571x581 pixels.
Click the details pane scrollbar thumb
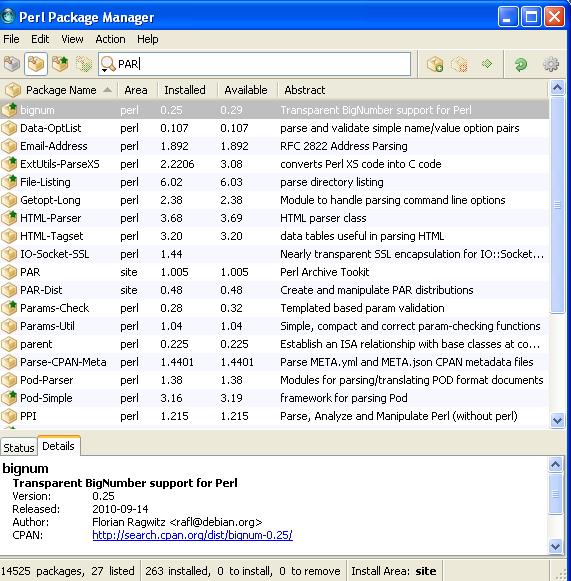click(x=555, y=493)
